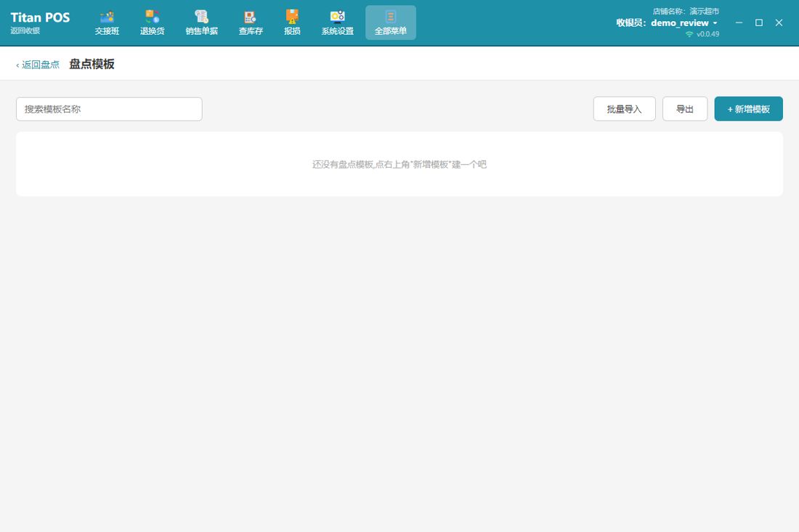Click the store name 演示超市 text
799x532 pixels.
[x=705, y=11]
